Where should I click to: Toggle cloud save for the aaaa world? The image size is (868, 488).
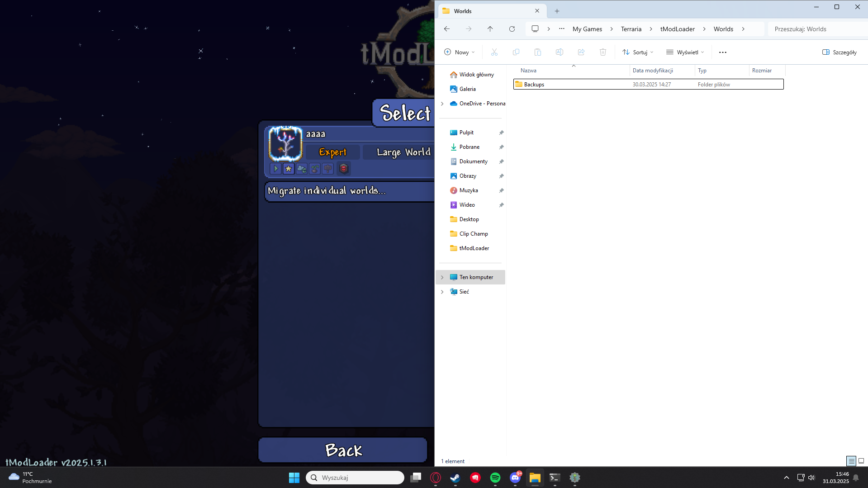[302, 169]
